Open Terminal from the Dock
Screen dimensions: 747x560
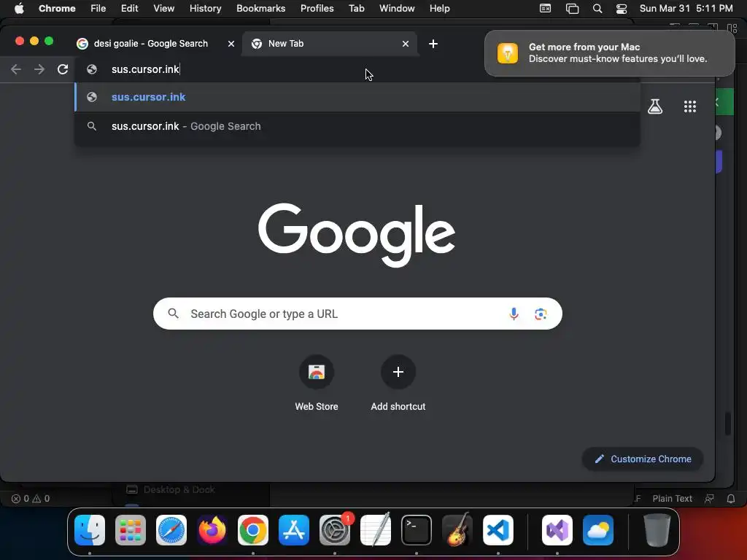(417, 530)
